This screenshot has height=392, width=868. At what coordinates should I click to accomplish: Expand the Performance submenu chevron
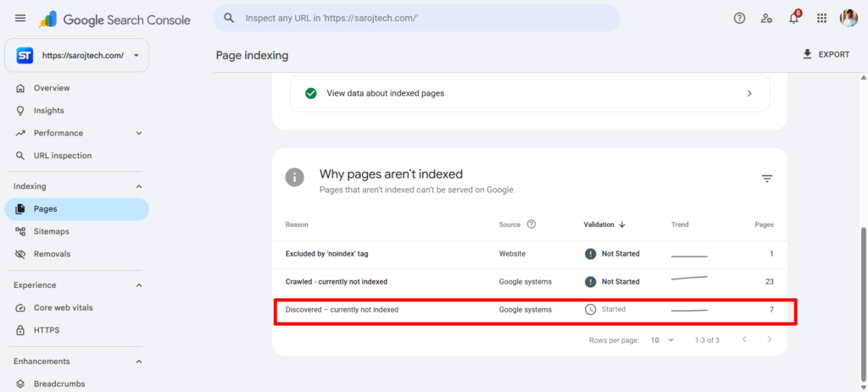(x=139, y=133)
